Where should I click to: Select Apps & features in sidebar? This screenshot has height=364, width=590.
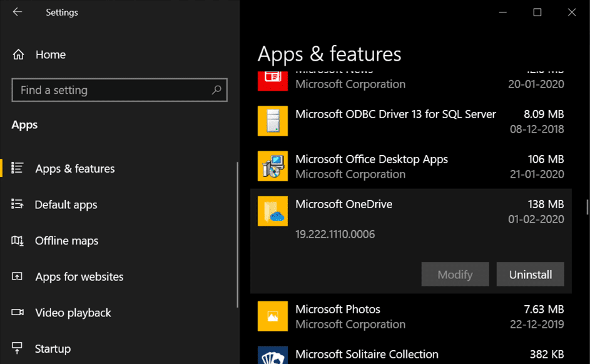tap(75, 168)
